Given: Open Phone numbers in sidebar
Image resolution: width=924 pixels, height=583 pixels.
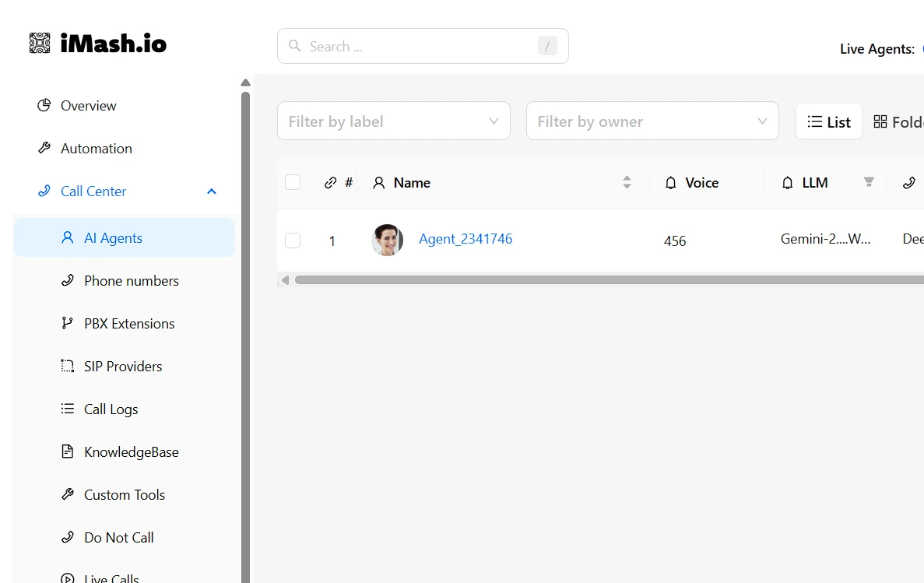Looking at the screenshot, I should click(131, 281).
